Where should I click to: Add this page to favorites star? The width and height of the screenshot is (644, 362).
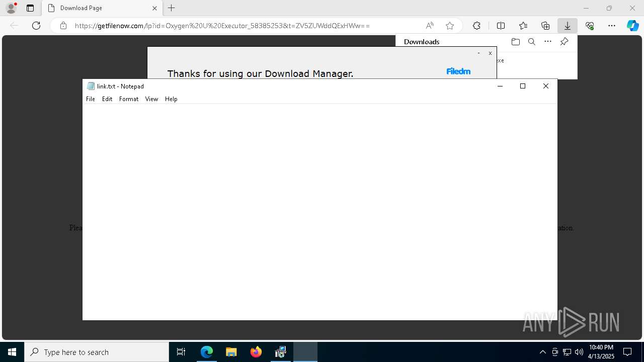coord(450,26)
